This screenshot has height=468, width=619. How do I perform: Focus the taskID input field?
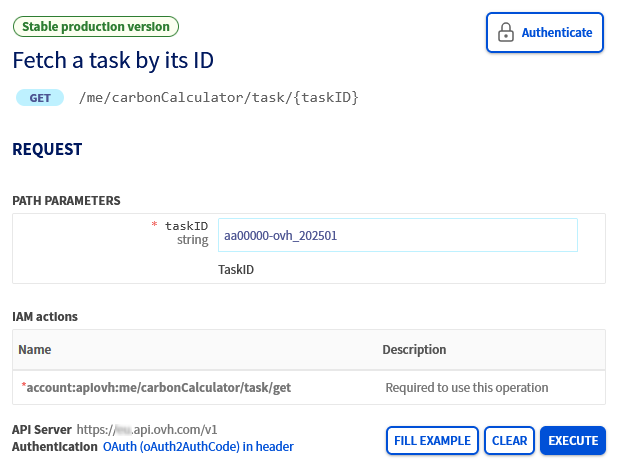pyautogui.click(x=397, y=235)
